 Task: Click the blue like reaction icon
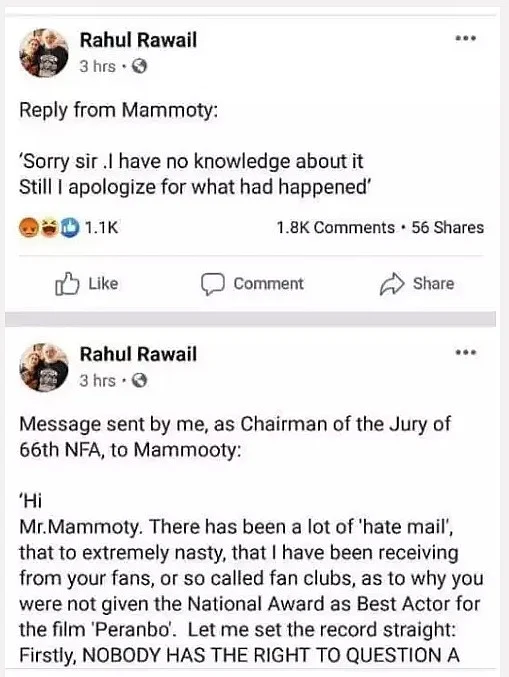70,227
